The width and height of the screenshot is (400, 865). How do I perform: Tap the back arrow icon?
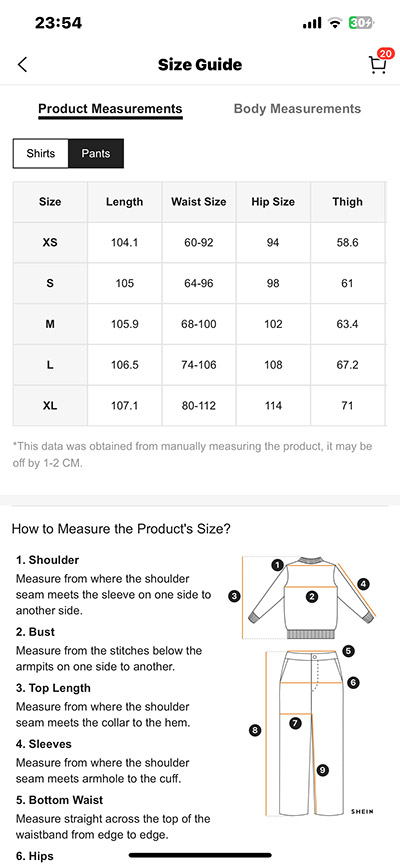[22, 65]
